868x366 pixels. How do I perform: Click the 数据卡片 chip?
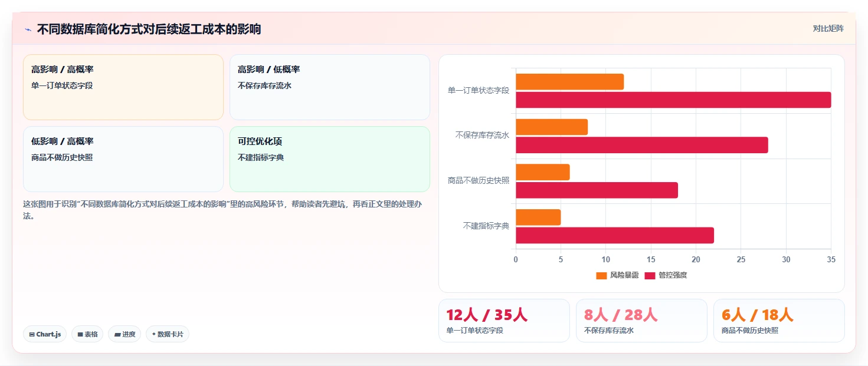click(168, 334)
